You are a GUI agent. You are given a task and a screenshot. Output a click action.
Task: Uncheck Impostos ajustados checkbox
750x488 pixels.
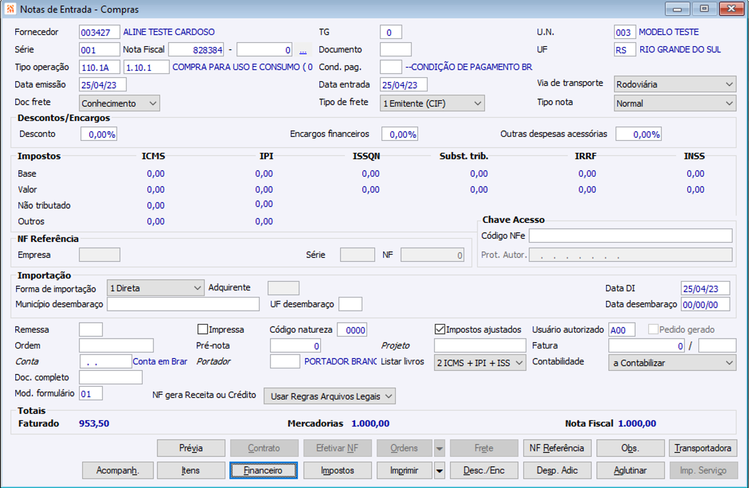click(440, 329)
